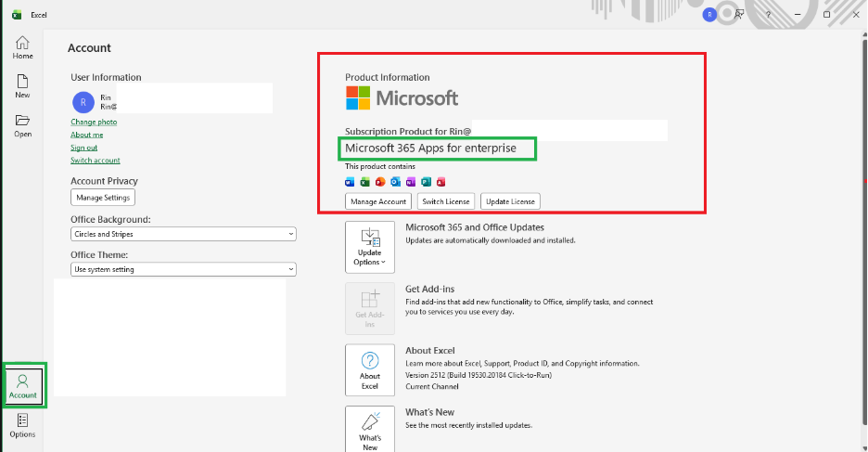Screen dimensions: 868x452
Task: Click the Sign out link
Action: point(83,148)
